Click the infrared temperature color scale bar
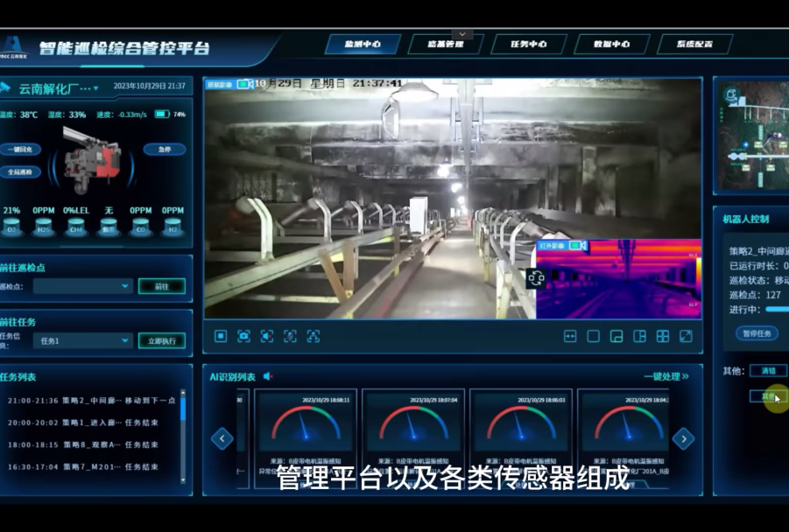789x532 pixels. tap(698, 279)
